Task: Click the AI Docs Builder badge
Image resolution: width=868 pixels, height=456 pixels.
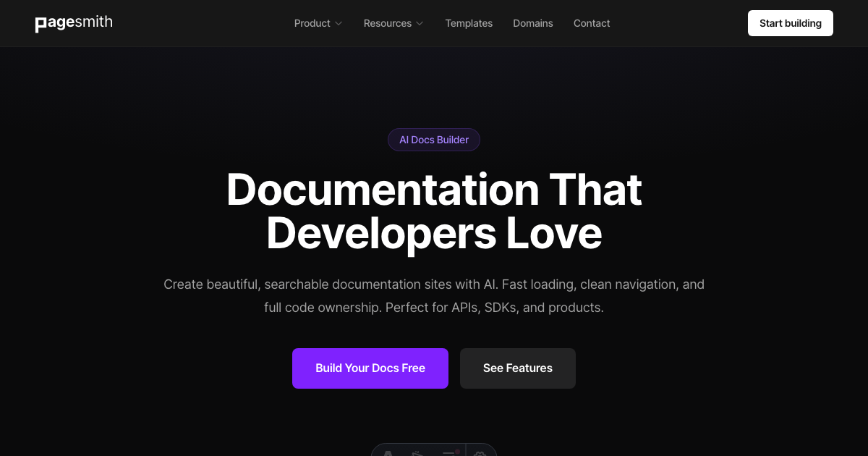Action: coord(434,140)
